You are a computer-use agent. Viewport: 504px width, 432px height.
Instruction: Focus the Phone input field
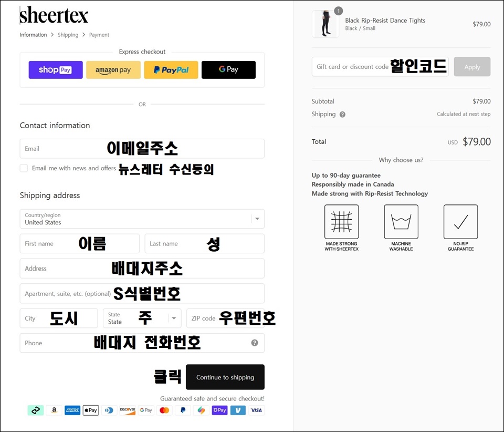(142, 343)
